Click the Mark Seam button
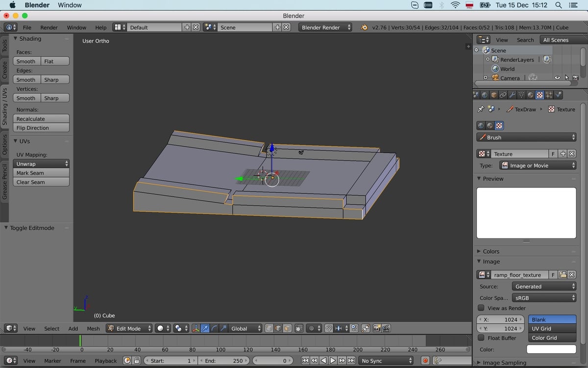This screenshot has width=588, height=368. pos(41,173)
